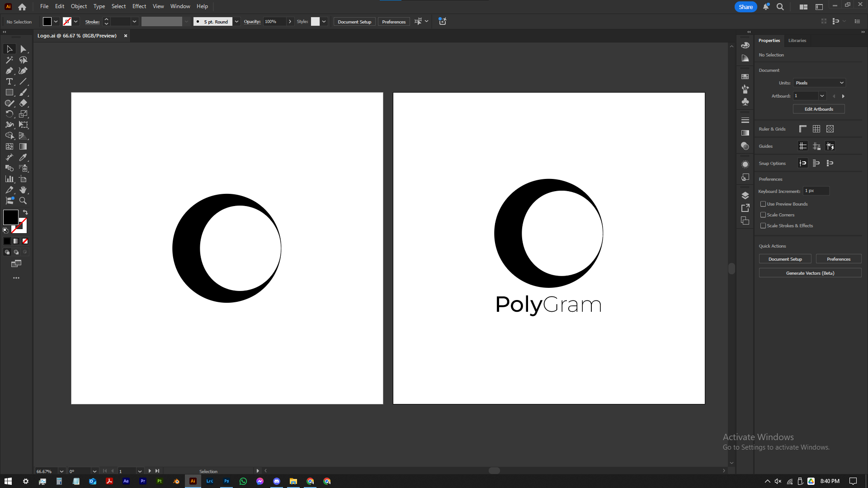Swap fill and stroke colors

25,212
